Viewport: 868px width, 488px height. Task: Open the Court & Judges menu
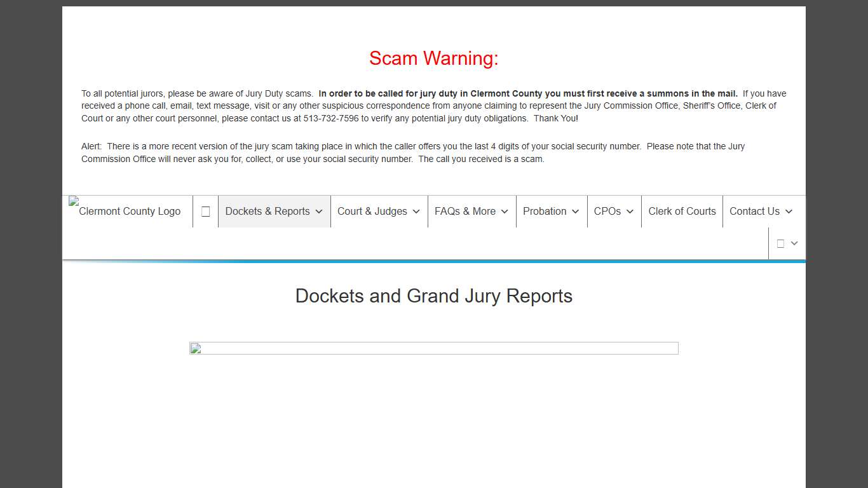click(x=372, y=212)
